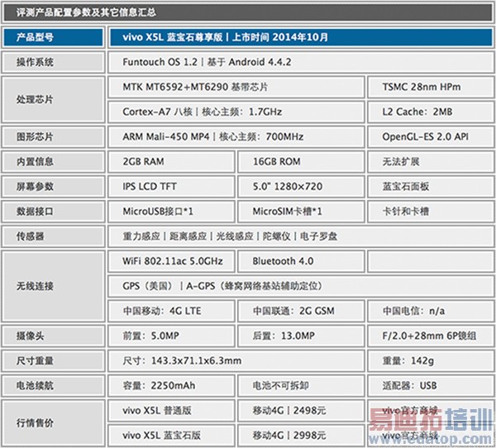
Task: Select the F/2.0+28mm 6P镜组 cell
Action: coord(431,336)
